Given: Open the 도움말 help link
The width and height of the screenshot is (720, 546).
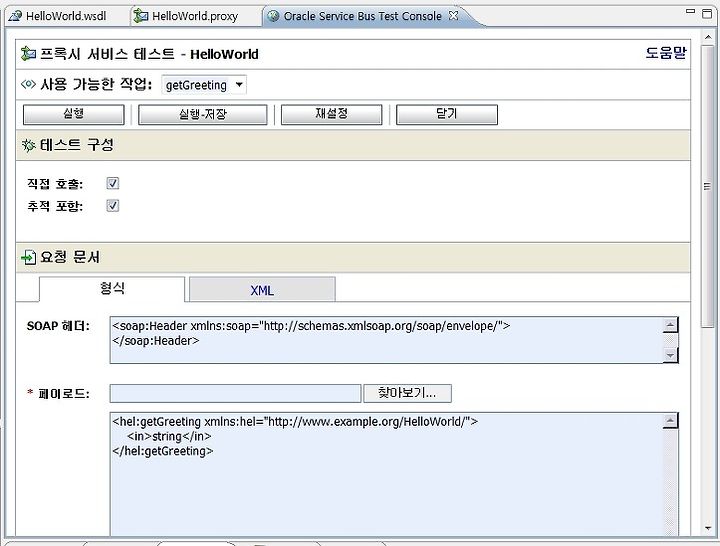Looking at the screenshot, I should coord(665,53).
